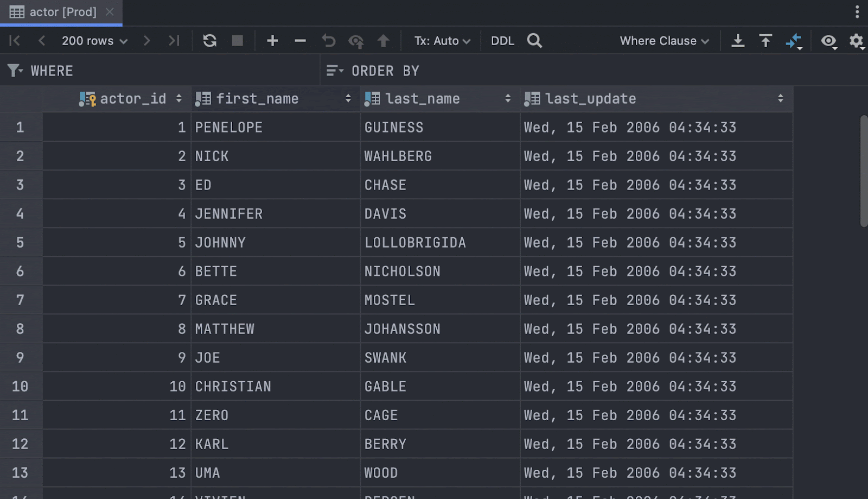This screenshot has height=499, width=868.
Task: Click the add row plus icon
Action: [x=272, y=41]
